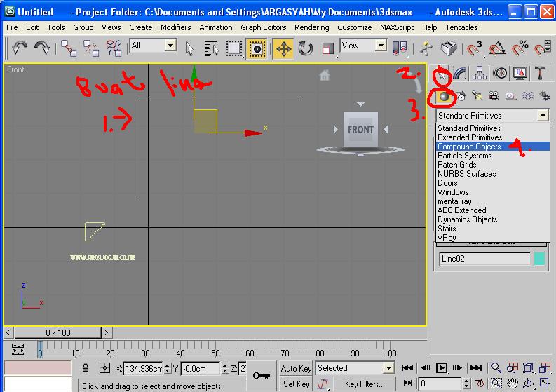
Task: Select the Helpers category icon
Action: click(x=510, y=96)
